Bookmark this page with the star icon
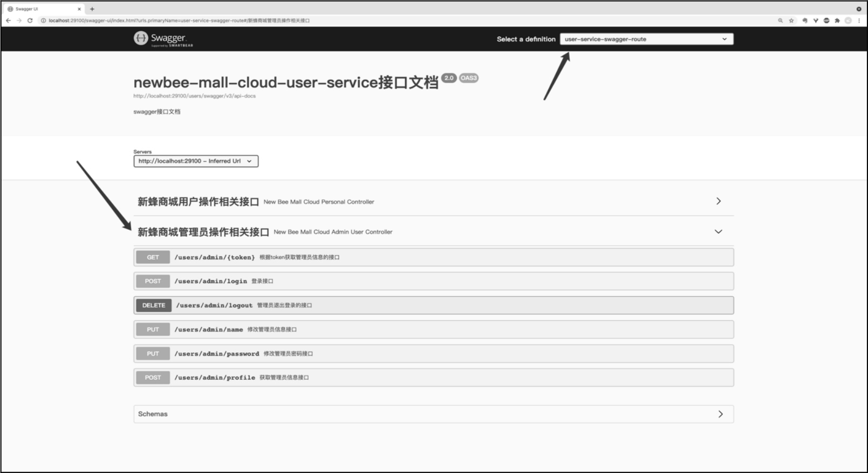868x473 pixels. click(791, 20)
